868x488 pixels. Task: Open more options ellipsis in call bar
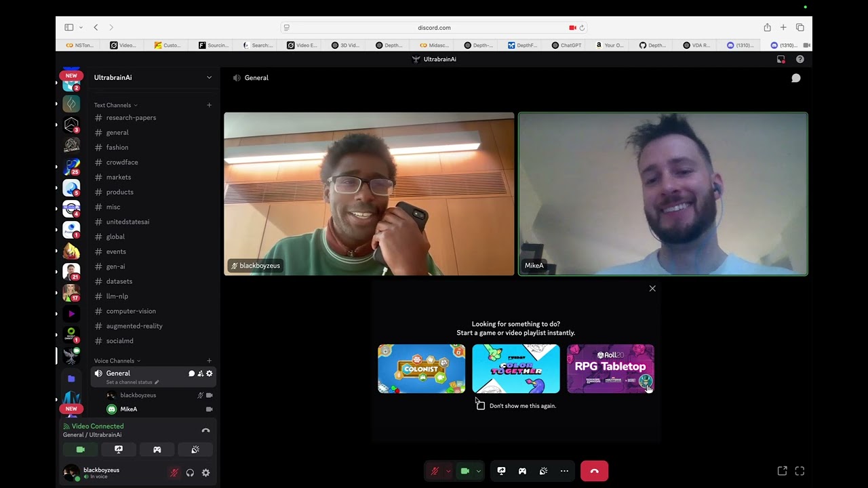(x=564, y=471)
